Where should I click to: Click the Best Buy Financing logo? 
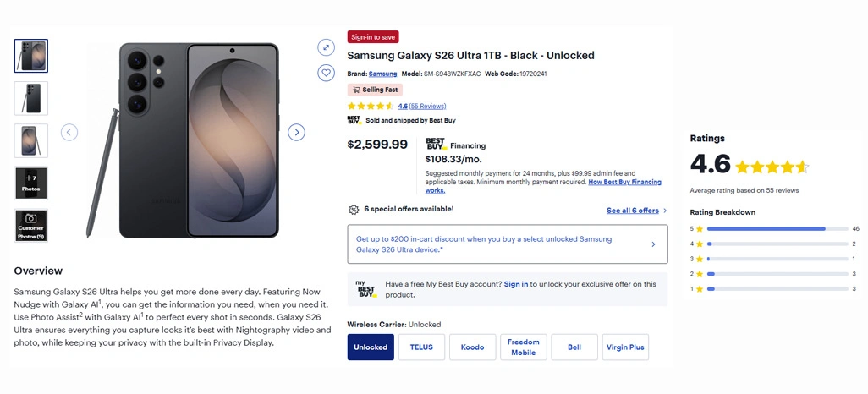[x=436, y=145]
